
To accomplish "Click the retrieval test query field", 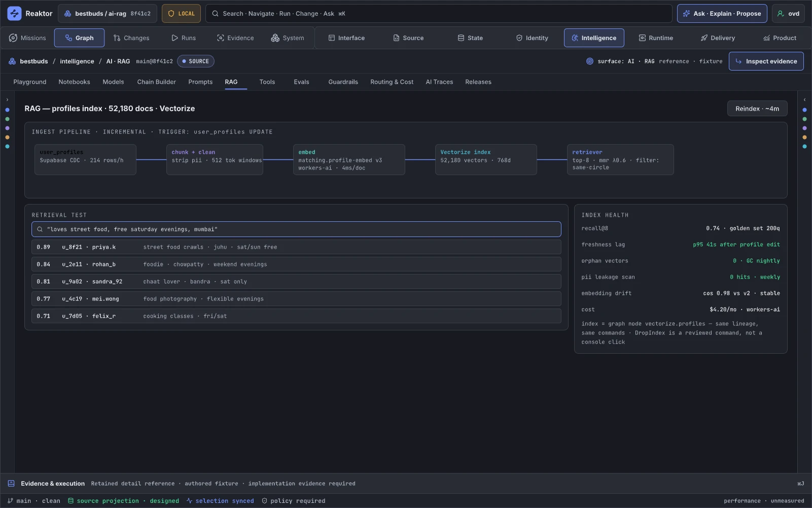I will click(x=296, y=229).
